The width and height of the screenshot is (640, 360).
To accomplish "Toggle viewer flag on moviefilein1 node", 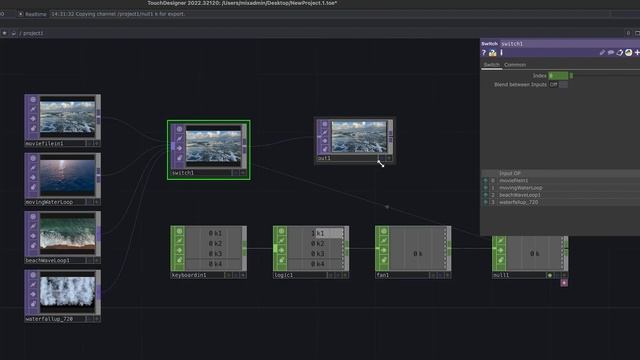I will click(33, 100).
